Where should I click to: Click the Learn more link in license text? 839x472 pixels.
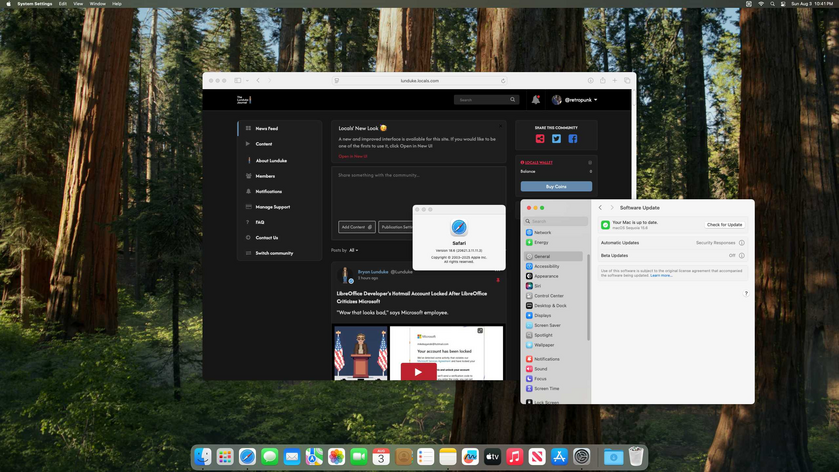coord(661,276)
